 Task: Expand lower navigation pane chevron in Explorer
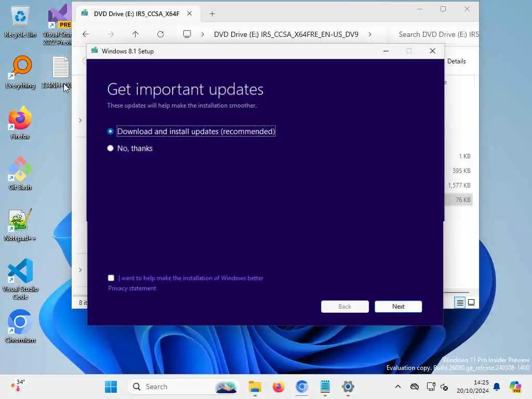[80, 270]
